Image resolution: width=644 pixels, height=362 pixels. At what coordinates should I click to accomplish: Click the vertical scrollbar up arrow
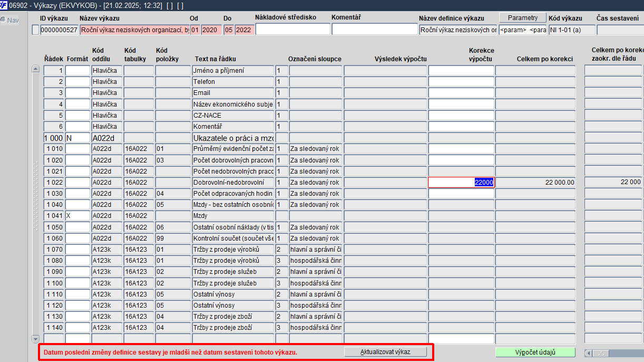tap(36, 69)
